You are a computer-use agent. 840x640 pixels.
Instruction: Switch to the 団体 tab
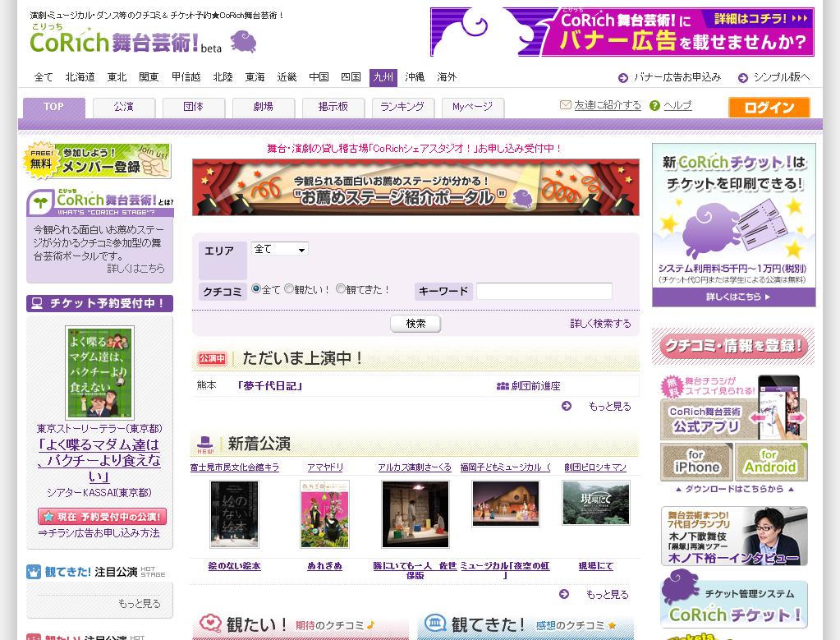[194, 107]
